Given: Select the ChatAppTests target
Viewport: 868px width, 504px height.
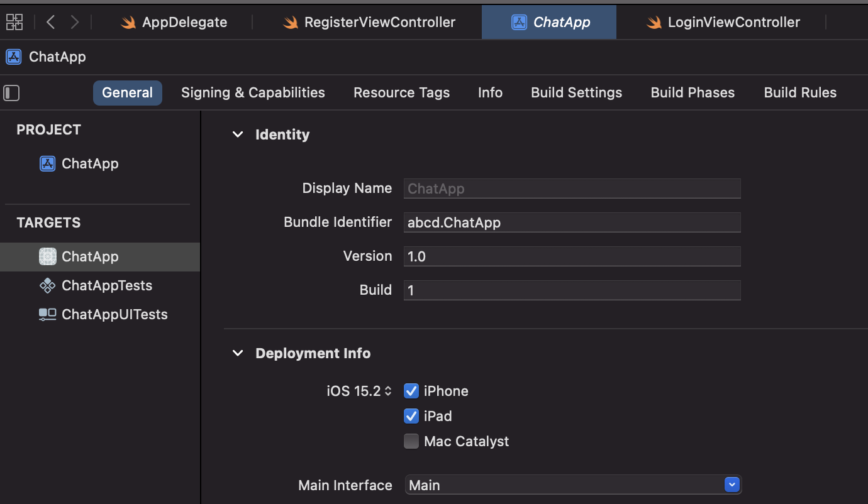Looking at the screenshot, I should click(x=106, y=285).
